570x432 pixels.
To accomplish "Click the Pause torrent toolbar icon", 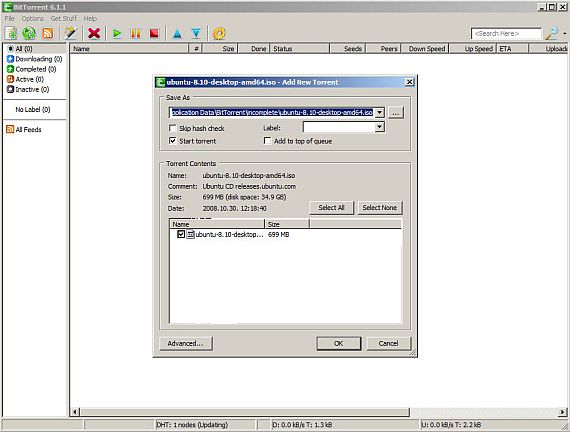I will point(136,33).
